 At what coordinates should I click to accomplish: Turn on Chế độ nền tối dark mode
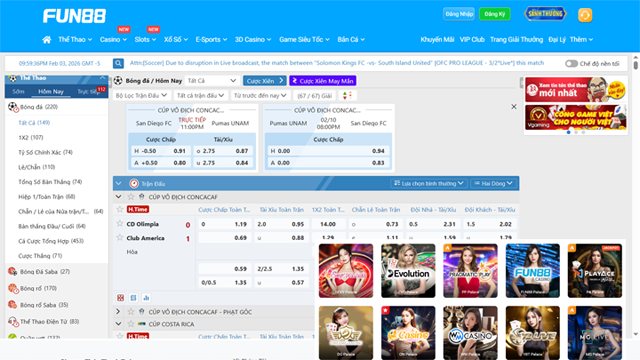click(x=571, y=64)
